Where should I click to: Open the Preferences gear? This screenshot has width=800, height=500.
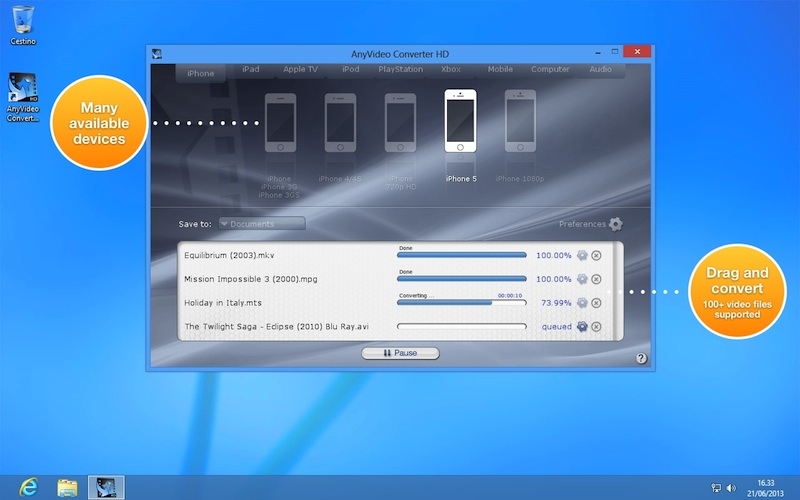coord(616,224)
